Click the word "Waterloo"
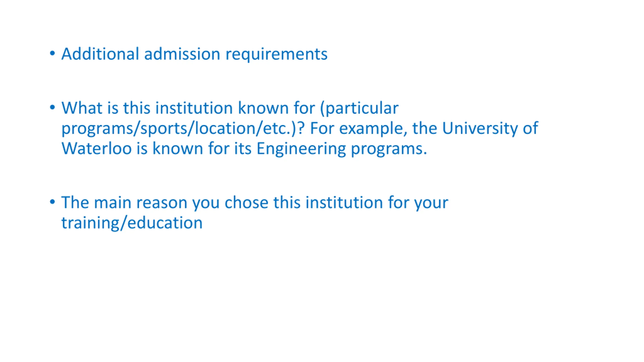 click(x=97, y=148)
